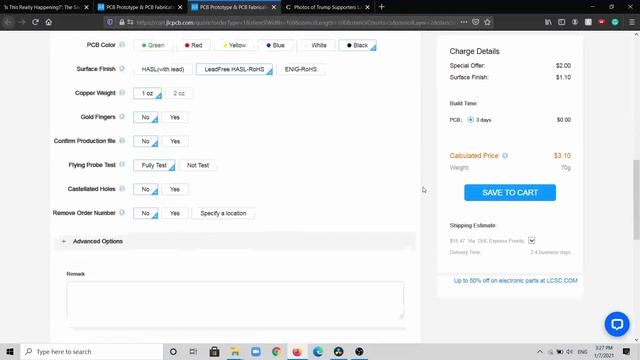This screenshot has height=360, width=640.
Task: Open the shipping estimate dropdown
Action: [x=531, y=240]
